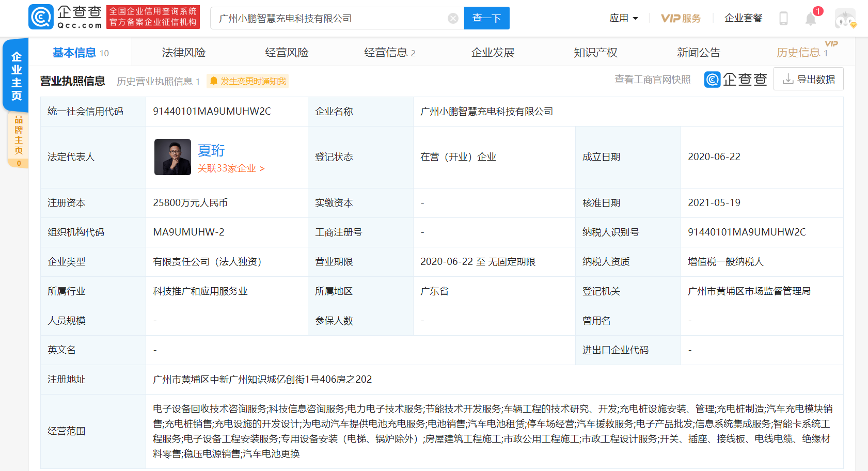
Task: Clear the search box using X icon
Action: pyautogui.click(x=453, y=18)
